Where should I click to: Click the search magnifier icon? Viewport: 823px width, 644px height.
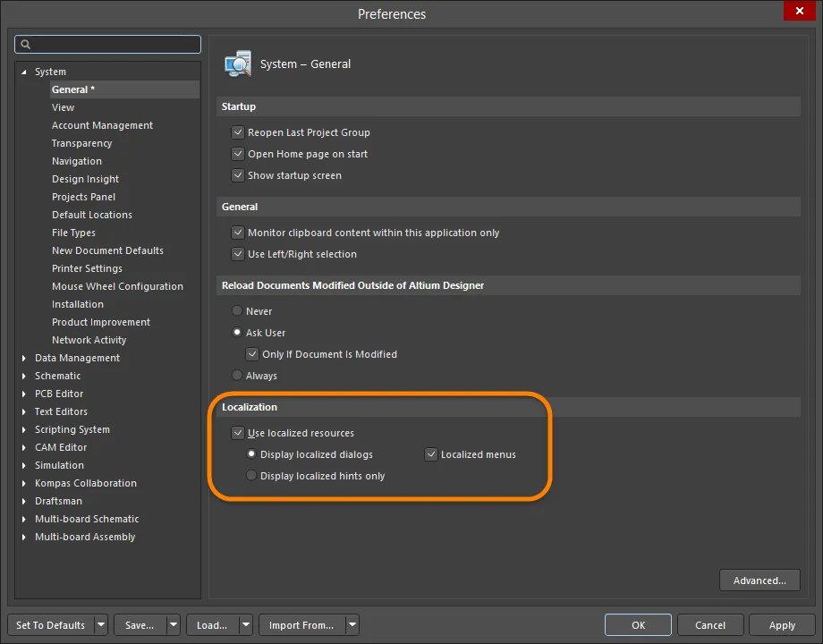click(x=25, y=45)
